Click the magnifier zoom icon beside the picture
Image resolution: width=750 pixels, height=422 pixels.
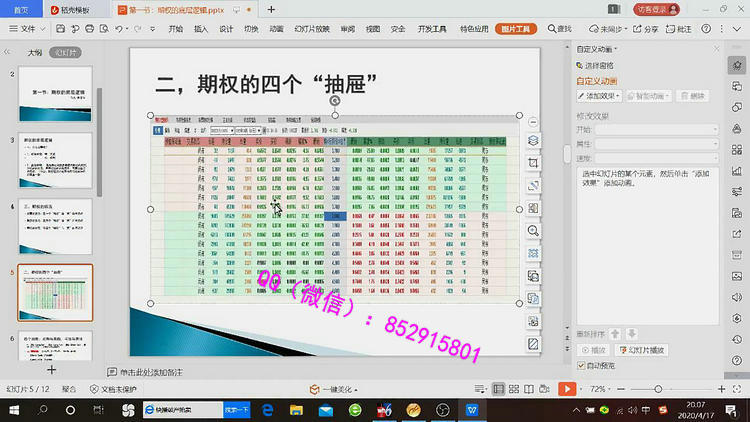534,230
